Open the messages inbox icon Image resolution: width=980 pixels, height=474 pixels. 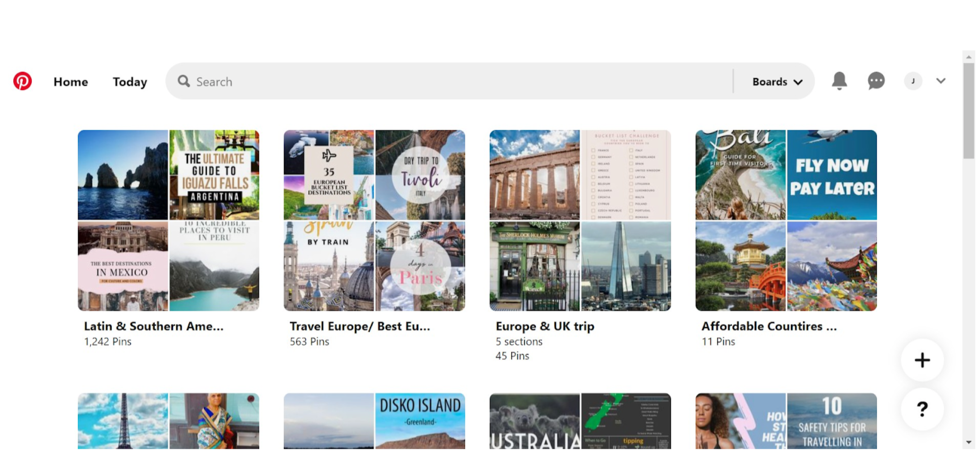point(876,81)
